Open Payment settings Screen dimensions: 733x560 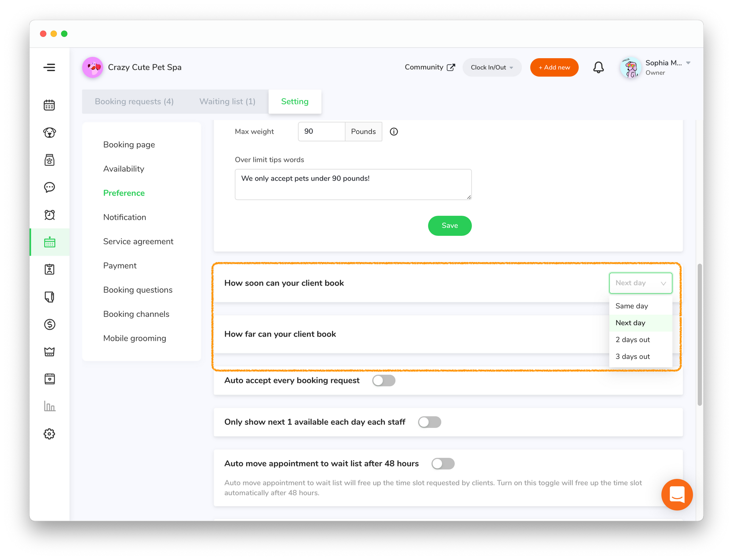coord(120,266)
